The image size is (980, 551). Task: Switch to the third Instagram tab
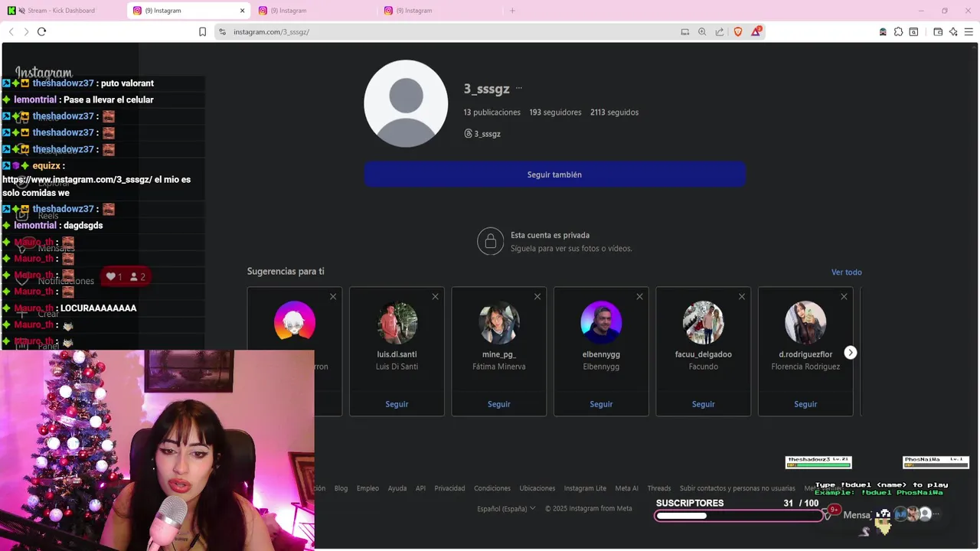438,11
